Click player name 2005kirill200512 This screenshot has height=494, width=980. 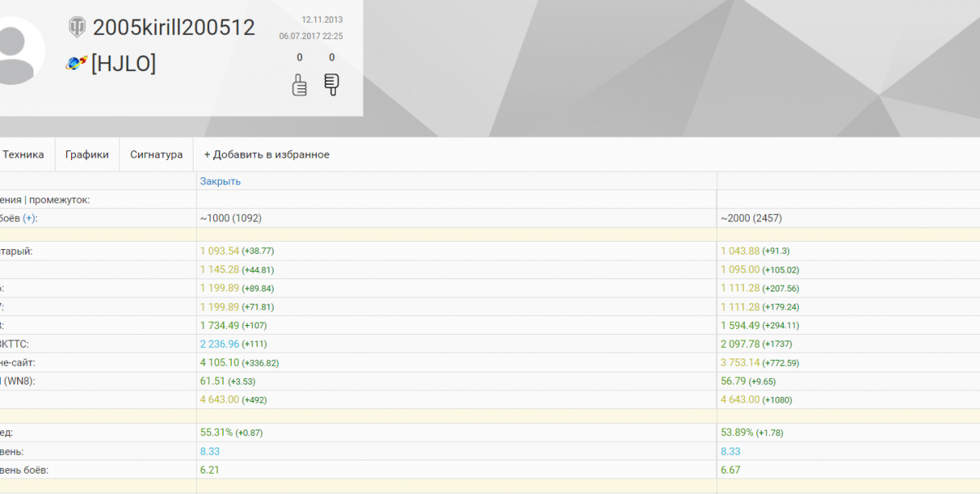pyautogui.click(x=174, y=27)
